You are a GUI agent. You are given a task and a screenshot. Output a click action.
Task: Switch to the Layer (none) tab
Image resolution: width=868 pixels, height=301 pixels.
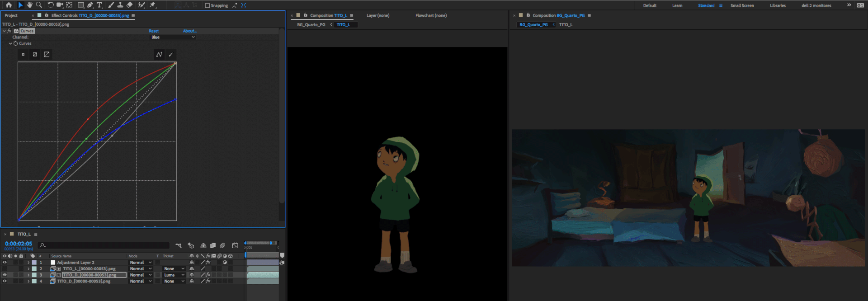click(x=378, y=15)
